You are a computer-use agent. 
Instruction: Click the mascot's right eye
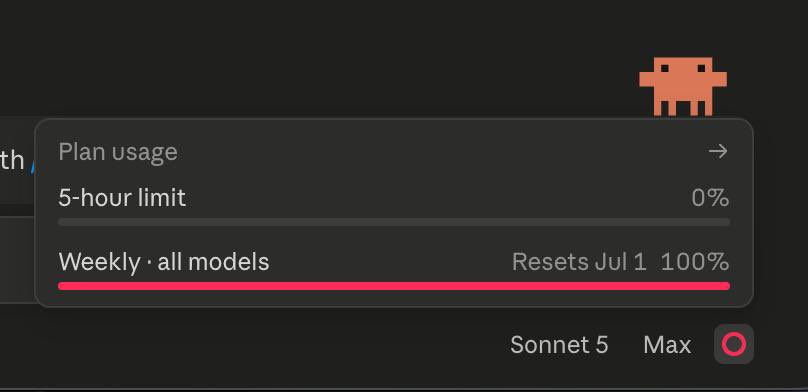[701, 68]
